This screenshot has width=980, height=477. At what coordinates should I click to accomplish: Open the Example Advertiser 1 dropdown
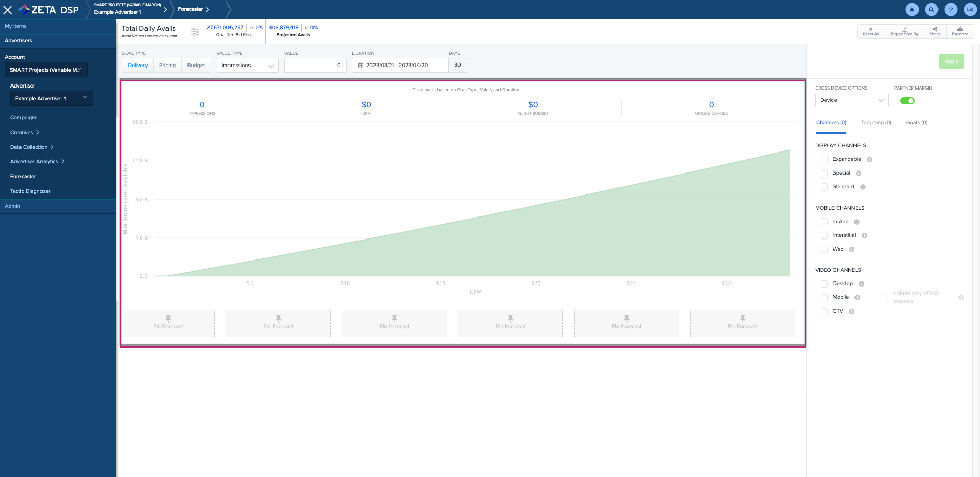coord(51,98)
